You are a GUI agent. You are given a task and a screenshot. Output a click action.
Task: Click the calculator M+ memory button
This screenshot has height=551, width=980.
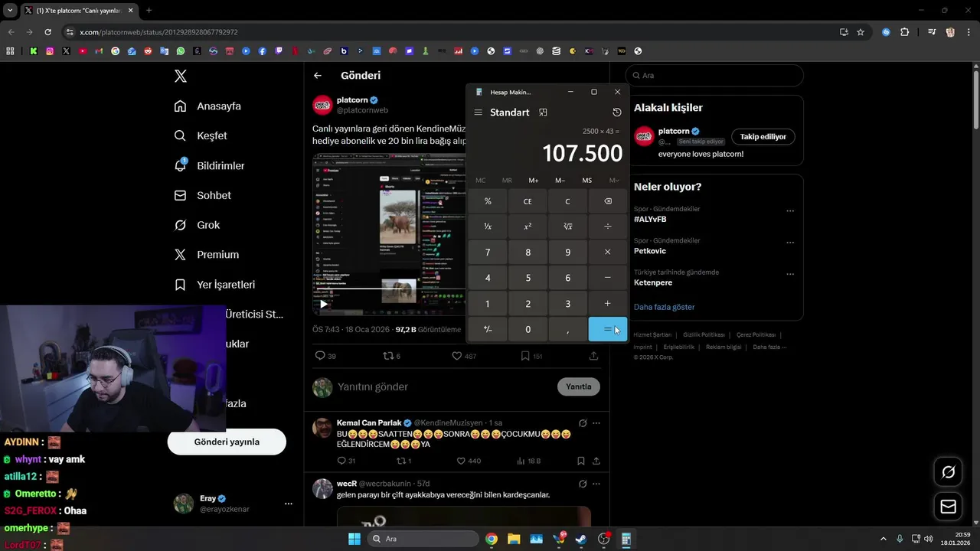pos(534,181)
